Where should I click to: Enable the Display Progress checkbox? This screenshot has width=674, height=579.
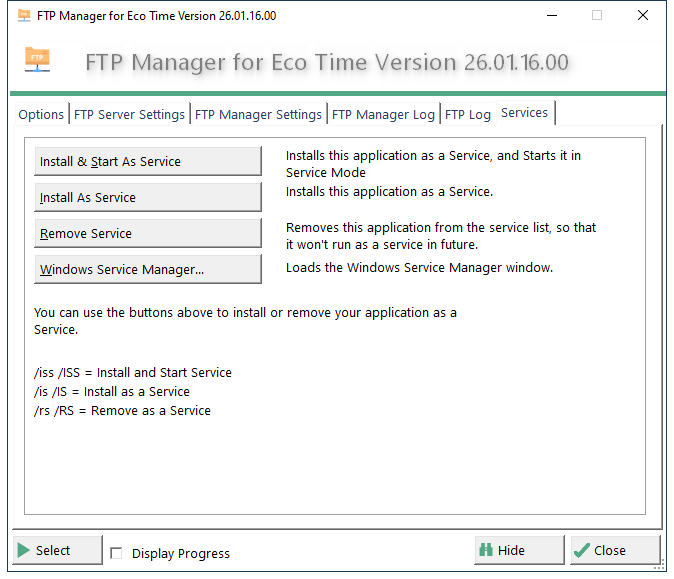coord(116,553)
